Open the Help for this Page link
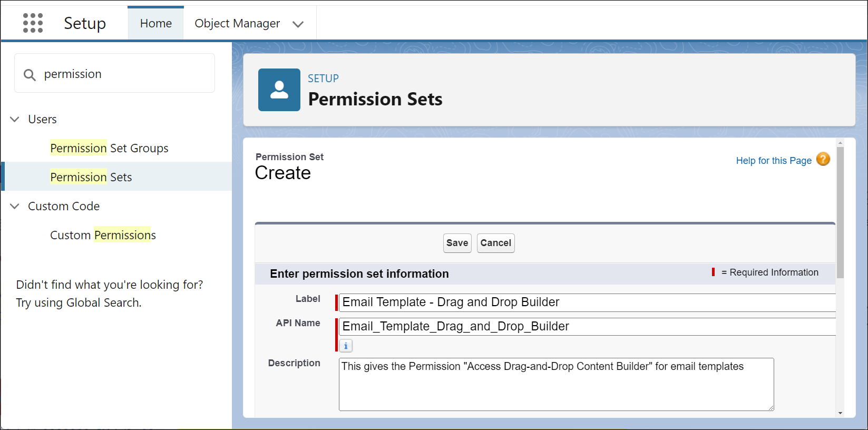 [x=773, y=161]
